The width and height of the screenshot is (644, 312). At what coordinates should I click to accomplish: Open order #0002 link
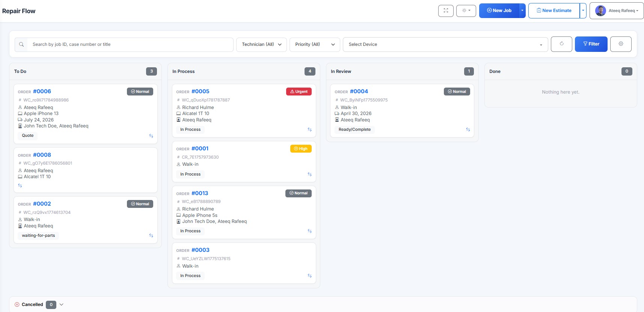click(42, 204)
